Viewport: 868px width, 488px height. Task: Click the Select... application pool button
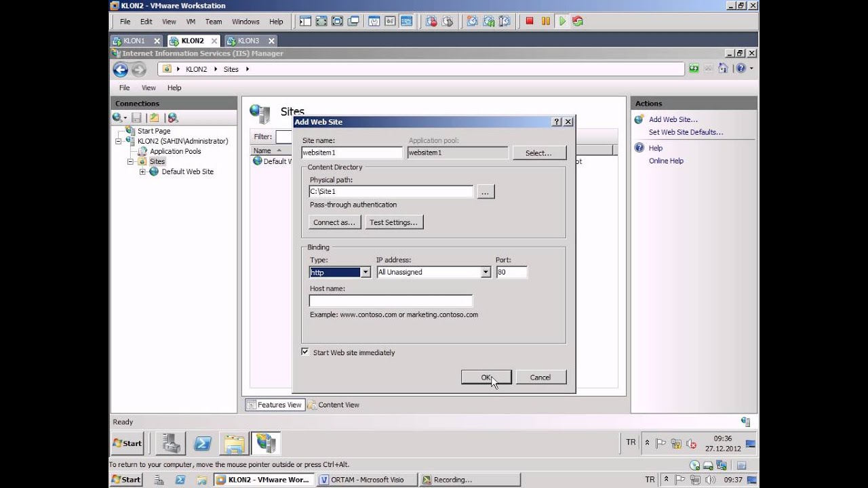pyautogui.click(x=539, y=152)
